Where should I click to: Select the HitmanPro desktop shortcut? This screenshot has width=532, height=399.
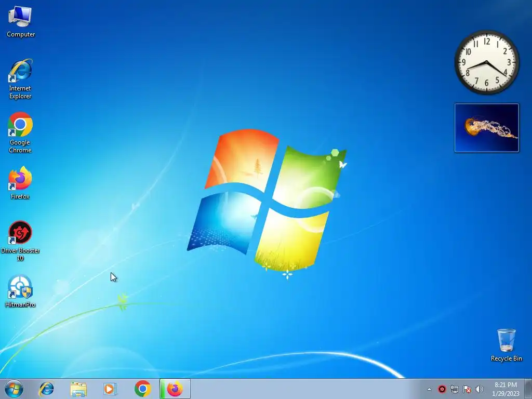pyautogui.click(x=20, y=291)
